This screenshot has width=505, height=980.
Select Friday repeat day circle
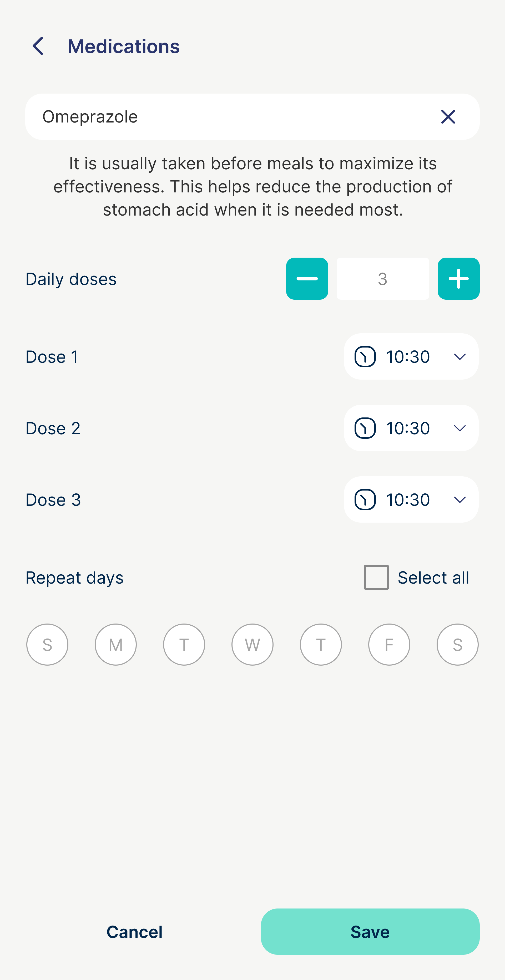[x=389, y=644]
